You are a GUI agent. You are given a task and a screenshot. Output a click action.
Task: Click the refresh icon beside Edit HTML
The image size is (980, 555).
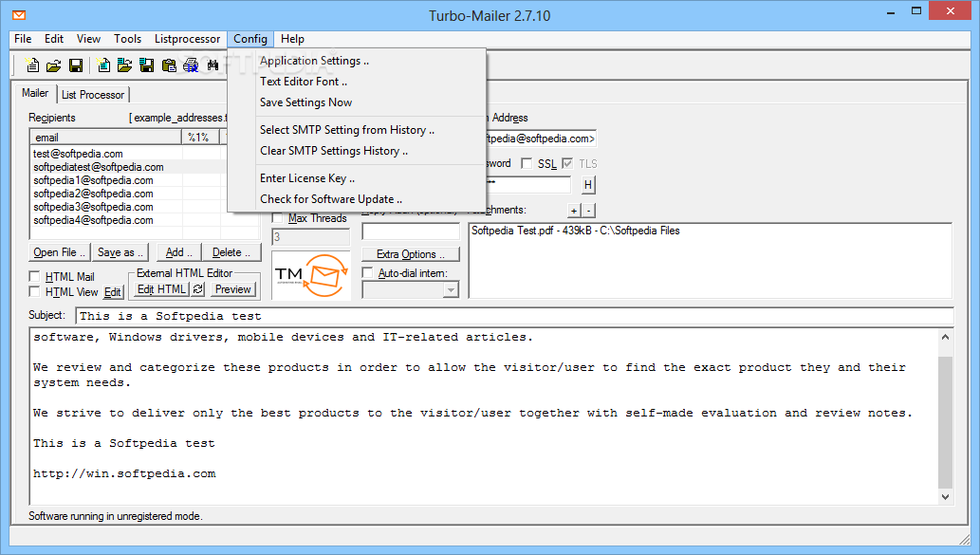(198, 289)
